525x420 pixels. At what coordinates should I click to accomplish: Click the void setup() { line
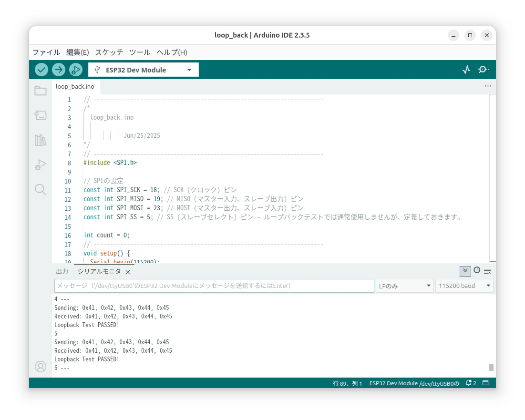tap(107, 253)
